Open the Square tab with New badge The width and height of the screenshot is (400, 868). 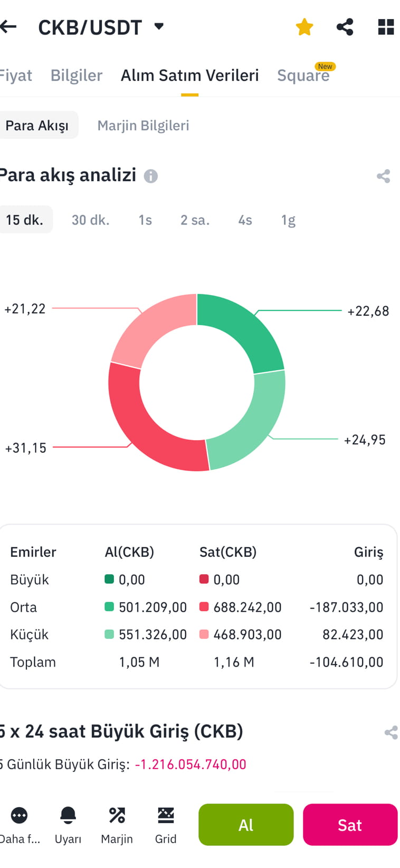(x=303, y=75)
